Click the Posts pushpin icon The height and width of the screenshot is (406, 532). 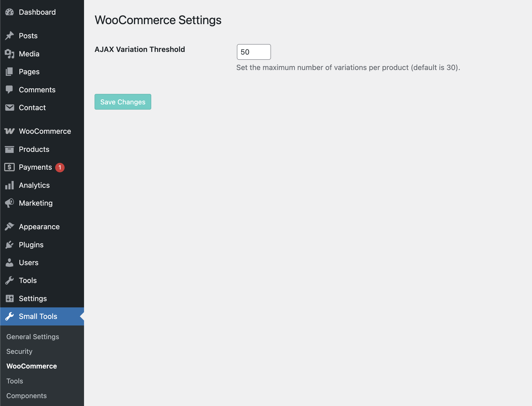coord(9,36)
